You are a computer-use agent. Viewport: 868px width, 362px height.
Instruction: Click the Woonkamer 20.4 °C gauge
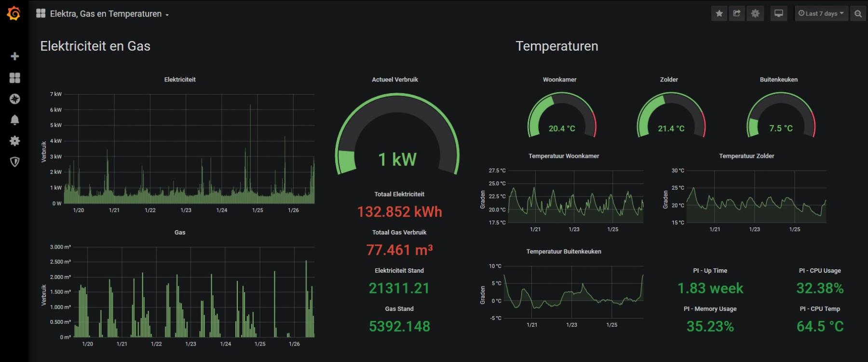point(561,116)
